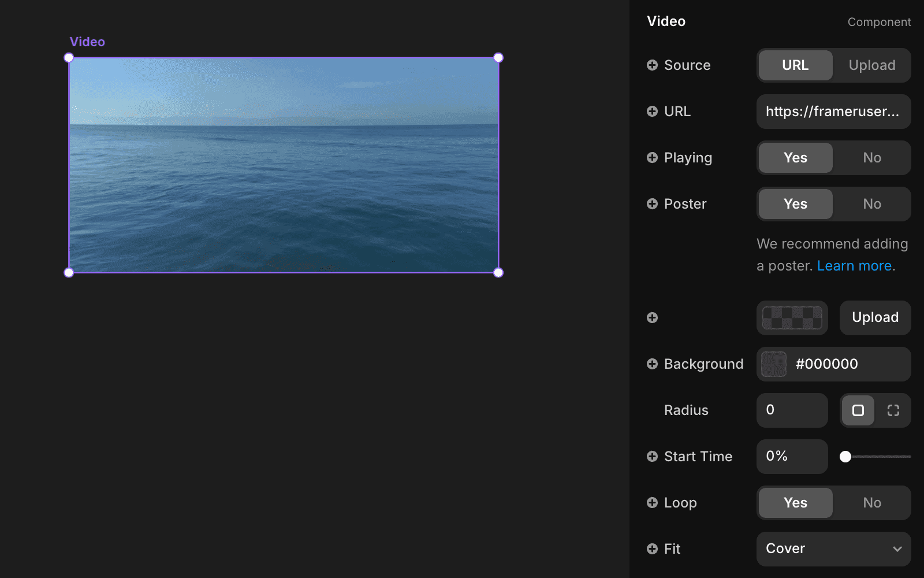
Task: Click the plus icon beside Background
Action: 652,364
